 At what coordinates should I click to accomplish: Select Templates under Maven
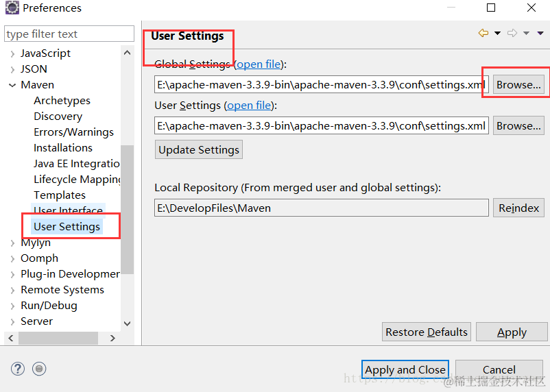pyautogui.click(x=59, y=195)
